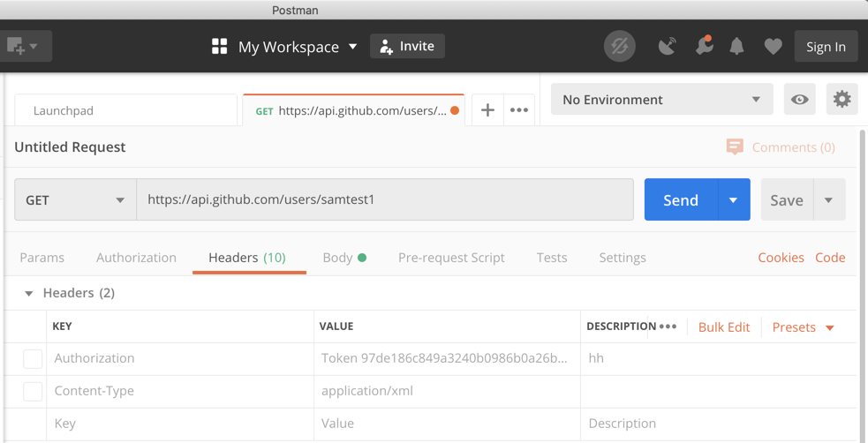Open the satellite capture requests icon
This screenshot has width=868, height=443.
pyautogui.click(x=668, y=47)
